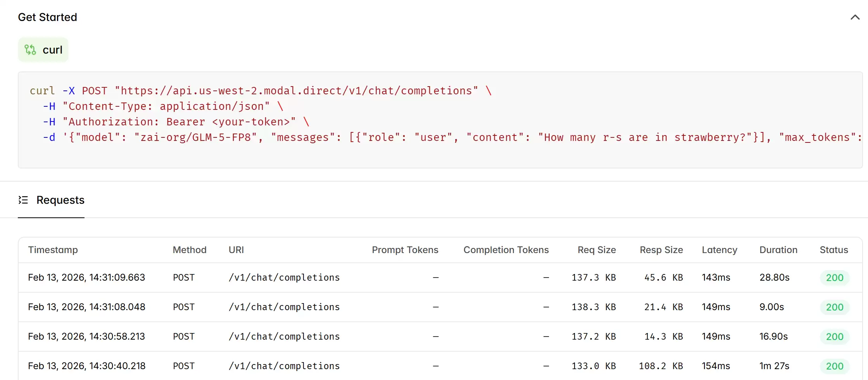This screenshot has height=380, width=868.
Task: Click the Requests list icon
Action: [23, 200]
